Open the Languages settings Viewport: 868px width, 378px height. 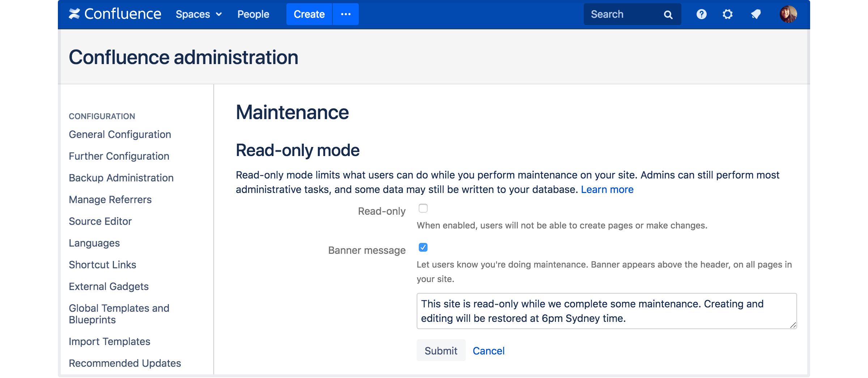(x=94, y=243)
